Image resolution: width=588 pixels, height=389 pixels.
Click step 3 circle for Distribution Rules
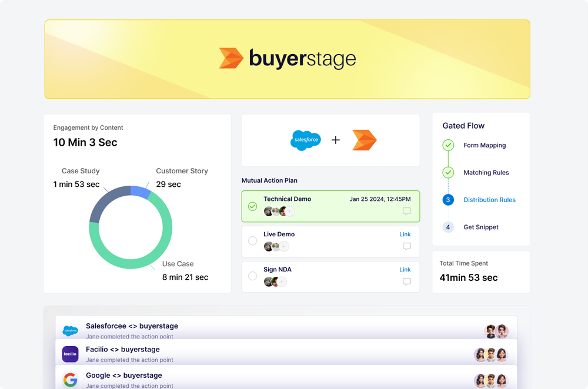448,200
